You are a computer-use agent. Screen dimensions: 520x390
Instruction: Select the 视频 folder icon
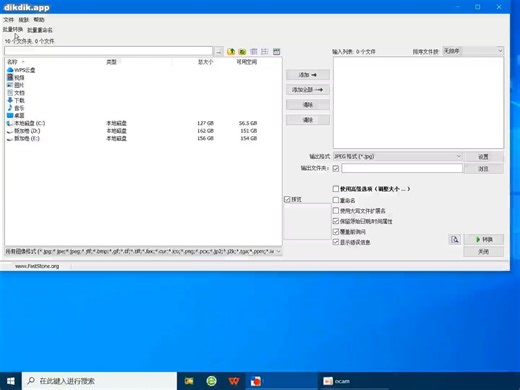point(10,77)
